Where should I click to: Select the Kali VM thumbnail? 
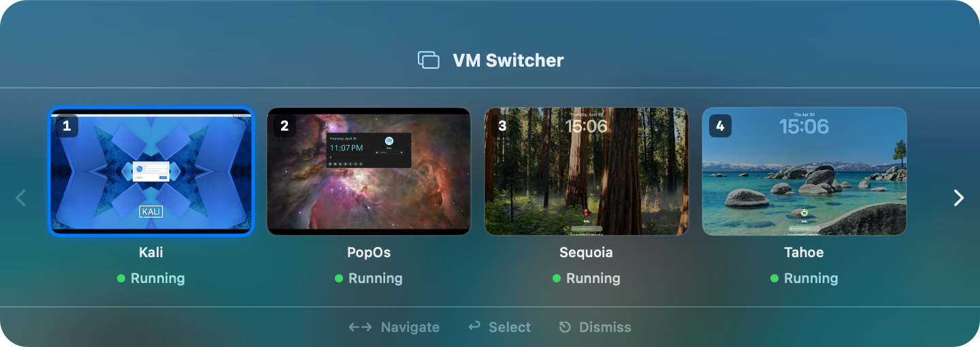pyautogui.click(x=151, y=171)
